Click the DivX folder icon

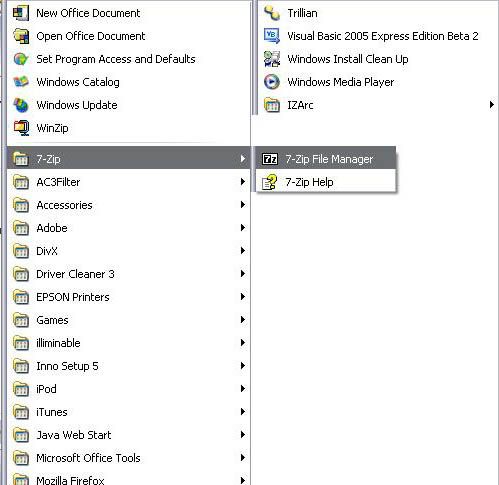[21, 251]
